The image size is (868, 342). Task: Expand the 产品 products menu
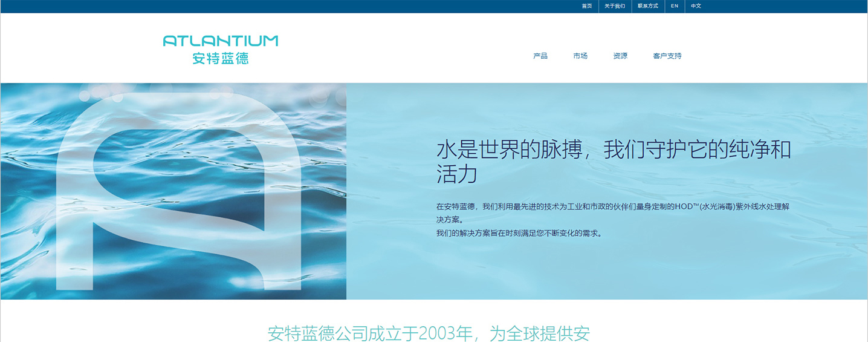click(x=540, y=56)
